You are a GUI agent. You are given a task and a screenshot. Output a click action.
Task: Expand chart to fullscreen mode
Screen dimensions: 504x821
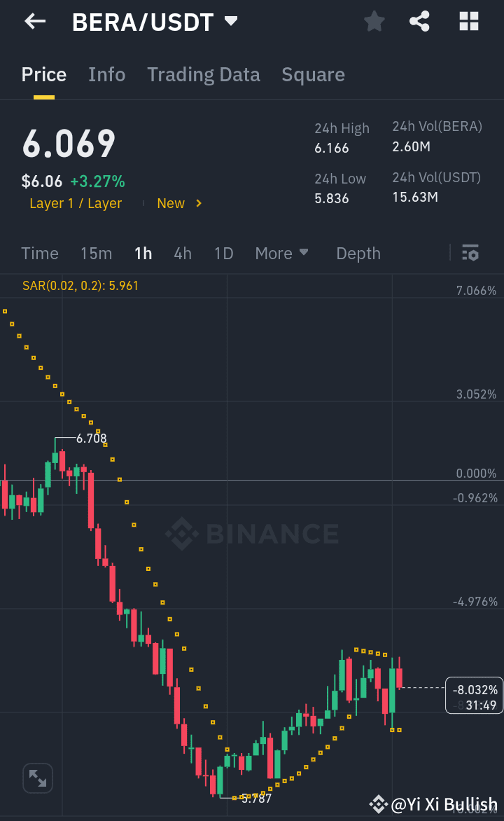[37, 778]
